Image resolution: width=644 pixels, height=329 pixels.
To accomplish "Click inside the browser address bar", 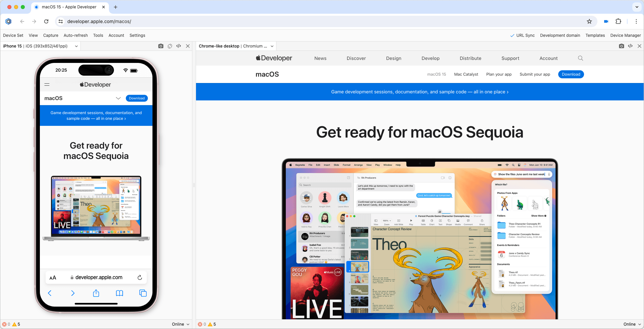I will (201, 21).
